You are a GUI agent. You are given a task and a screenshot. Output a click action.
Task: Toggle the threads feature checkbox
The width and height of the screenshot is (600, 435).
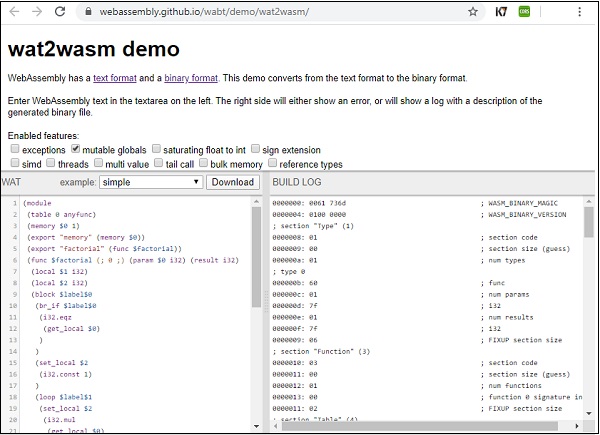(x=51, y=163)
